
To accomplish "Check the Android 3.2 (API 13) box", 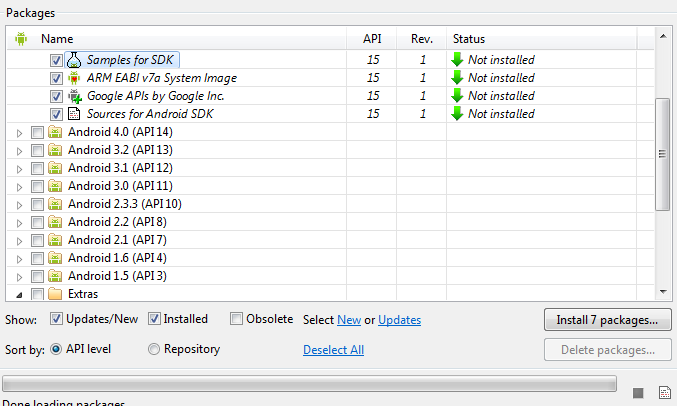I will (x=38, y=150).
